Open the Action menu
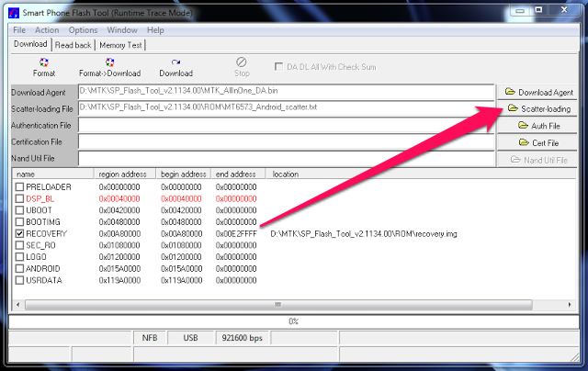The height and width of the screenshot is (371, 588). [47, 30]
